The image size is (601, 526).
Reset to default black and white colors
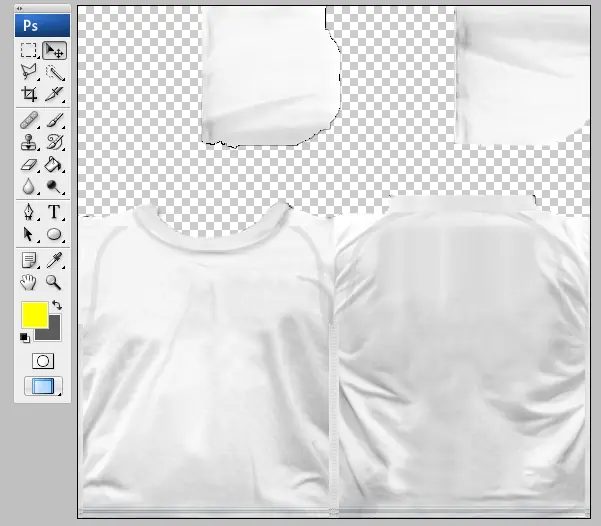(25, 337)
